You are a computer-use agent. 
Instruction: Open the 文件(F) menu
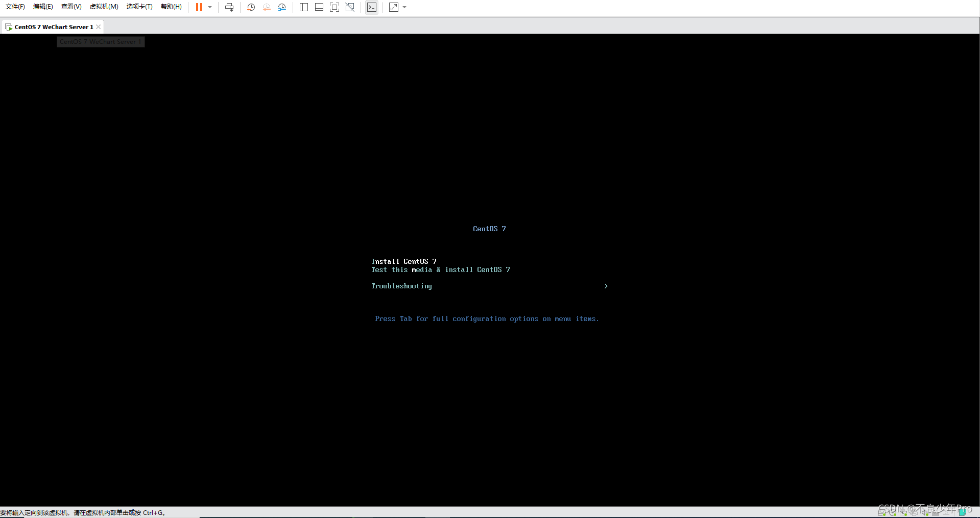coord(15,7)
